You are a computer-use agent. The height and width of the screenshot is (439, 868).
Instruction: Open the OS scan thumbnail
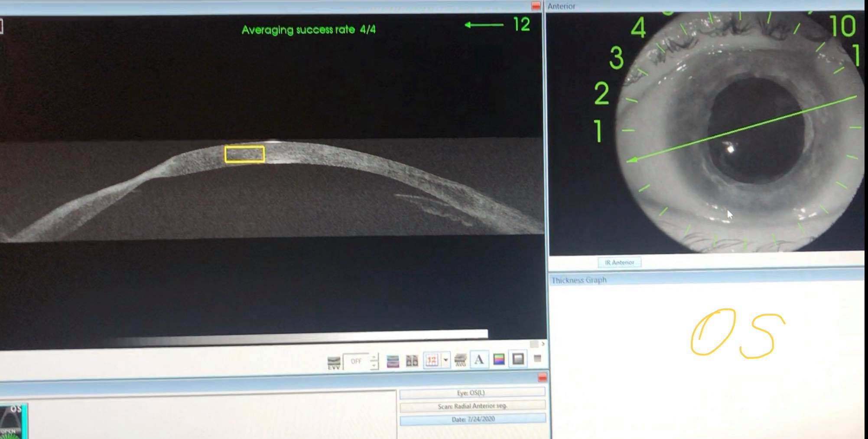pos(13,421)
